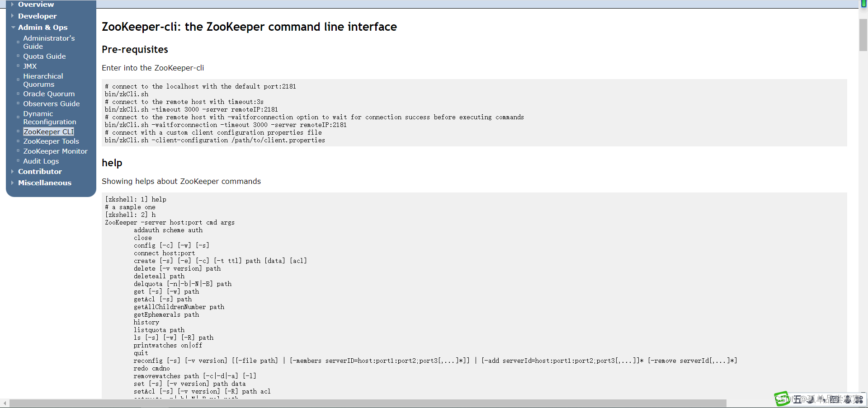Click the "printwatches on|off" command
This screenshot has height=408, width=868.
pyautogui.click(x=168, y=345)
